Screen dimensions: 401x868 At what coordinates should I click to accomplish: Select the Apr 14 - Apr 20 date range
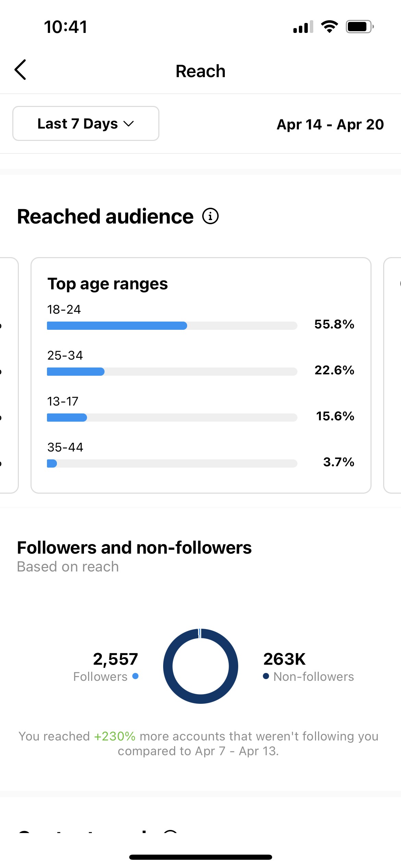coord(330,124)
